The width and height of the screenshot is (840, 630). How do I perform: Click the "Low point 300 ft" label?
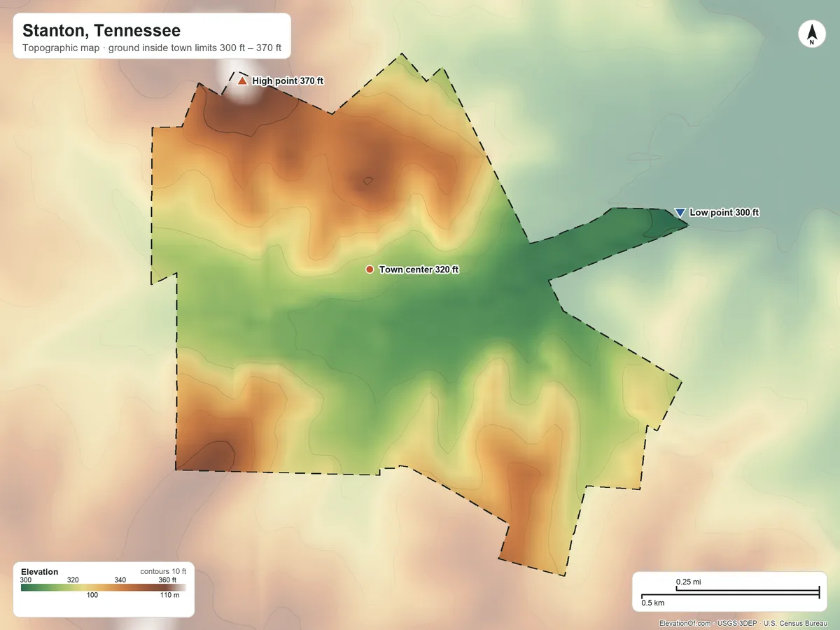tap(724, 212)
